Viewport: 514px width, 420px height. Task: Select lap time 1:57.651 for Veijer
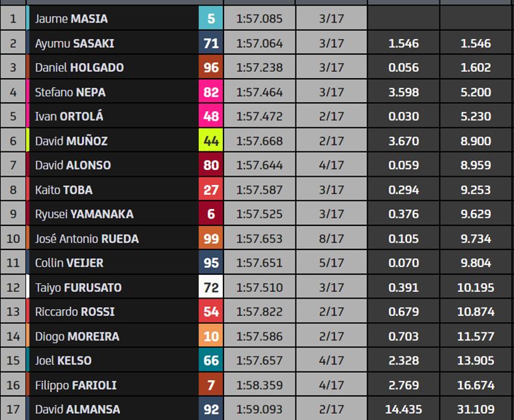259,262
